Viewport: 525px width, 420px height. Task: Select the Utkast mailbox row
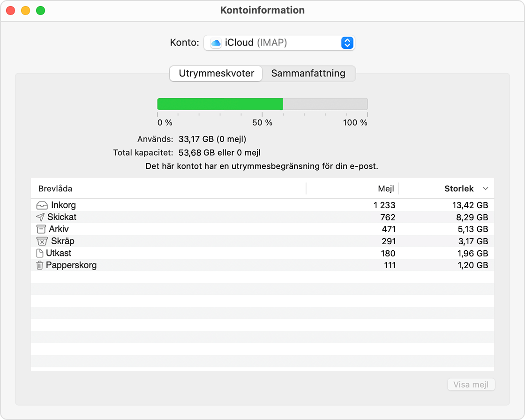pyautogui.click(x=262, y=253)
